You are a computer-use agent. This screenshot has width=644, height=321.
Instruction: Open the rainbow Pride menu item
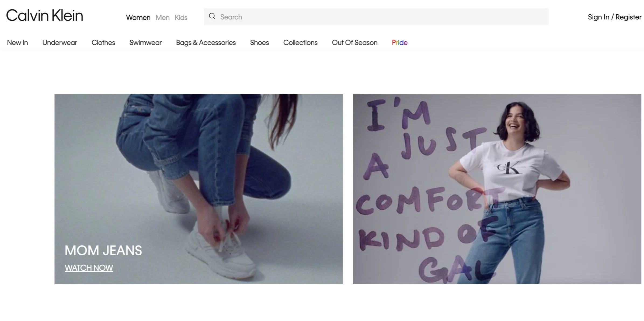tap(399, 43)
